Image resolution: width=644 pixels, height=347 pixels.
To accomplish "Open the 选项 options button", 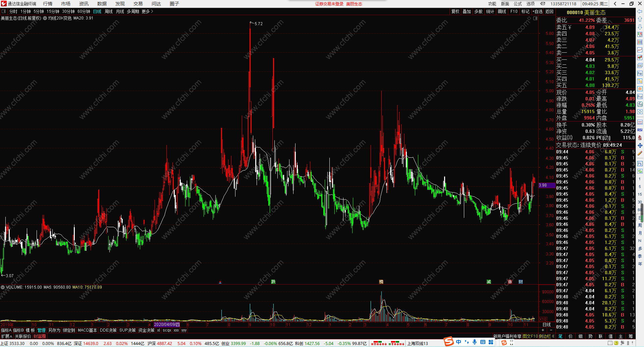I will tap(531, 4).
